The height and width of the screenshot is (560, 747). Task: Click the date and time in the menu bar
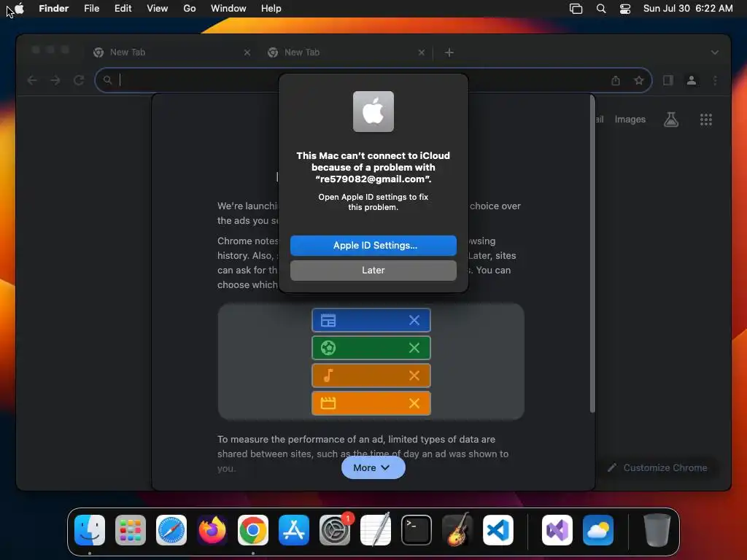[688, 9]
